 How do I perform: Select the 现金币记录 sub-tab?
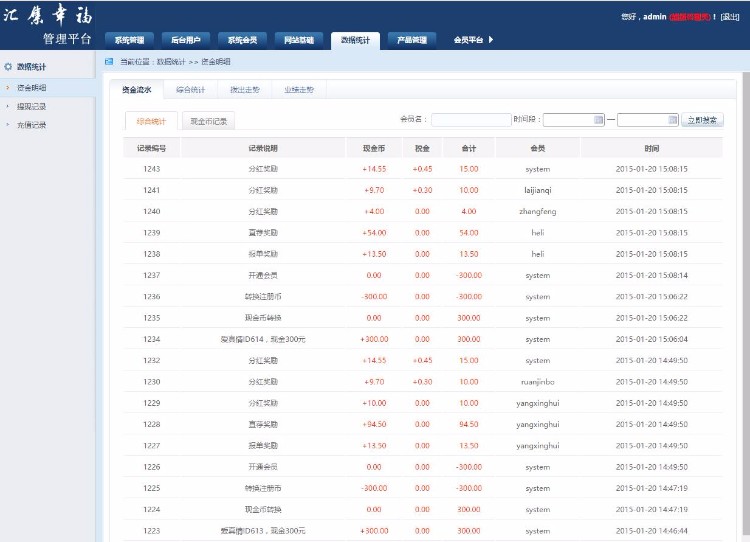coord(209,121)
